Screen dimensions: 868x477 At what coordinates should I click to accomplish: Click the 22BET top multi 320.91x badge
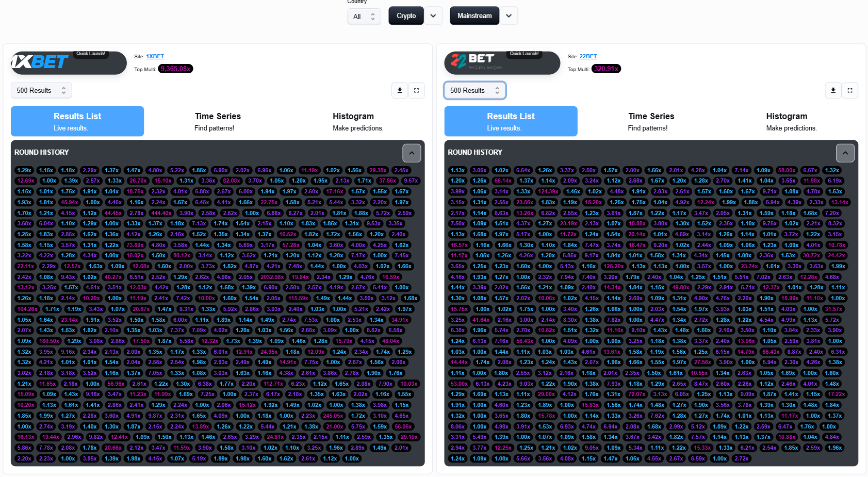(606, 69)
